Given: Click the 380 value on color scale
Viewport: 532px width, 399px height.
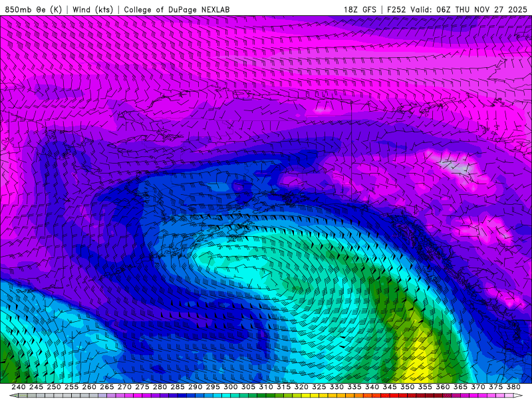Looking at the screenshot, I should point(513,387).
